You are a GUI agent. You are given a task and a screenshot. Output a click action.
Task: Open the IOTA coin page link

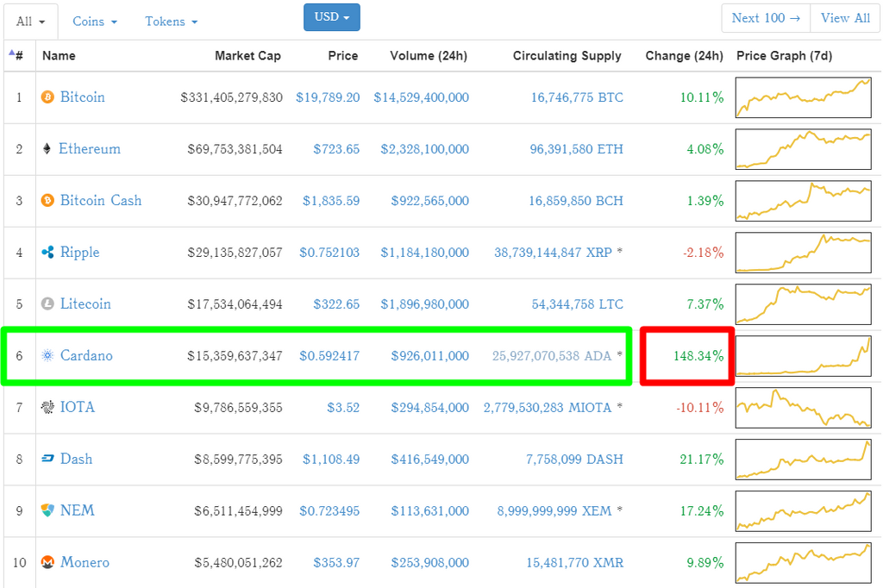click(77, 407)
